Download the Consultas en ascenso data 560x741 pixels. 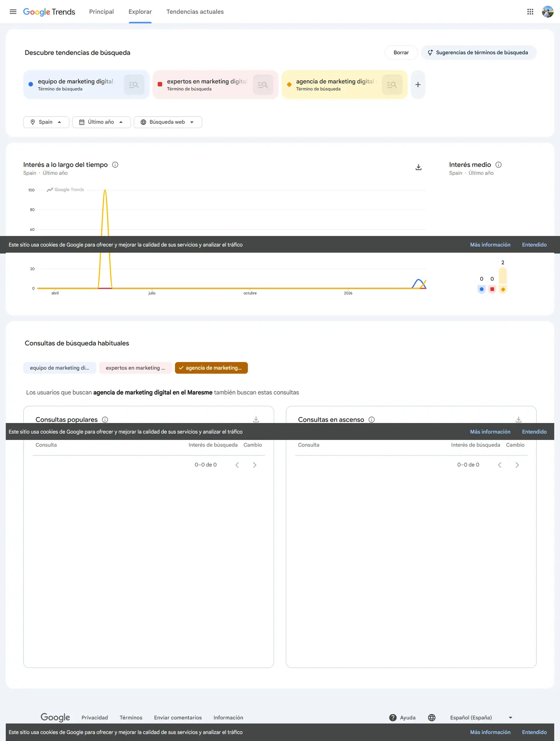(518, 419)
